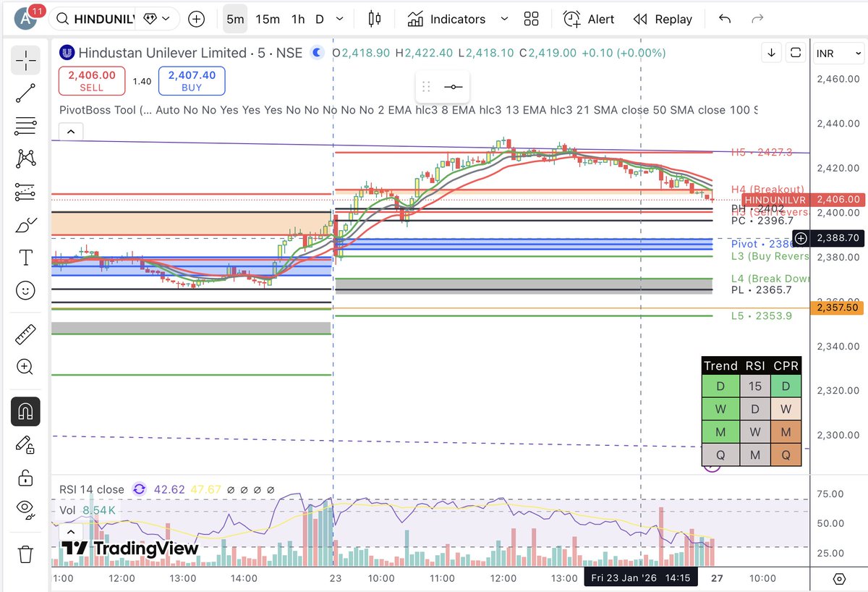Click the horizontal line floating tool
This screenshot has width=868, height=592.
(x=454, y=87)
